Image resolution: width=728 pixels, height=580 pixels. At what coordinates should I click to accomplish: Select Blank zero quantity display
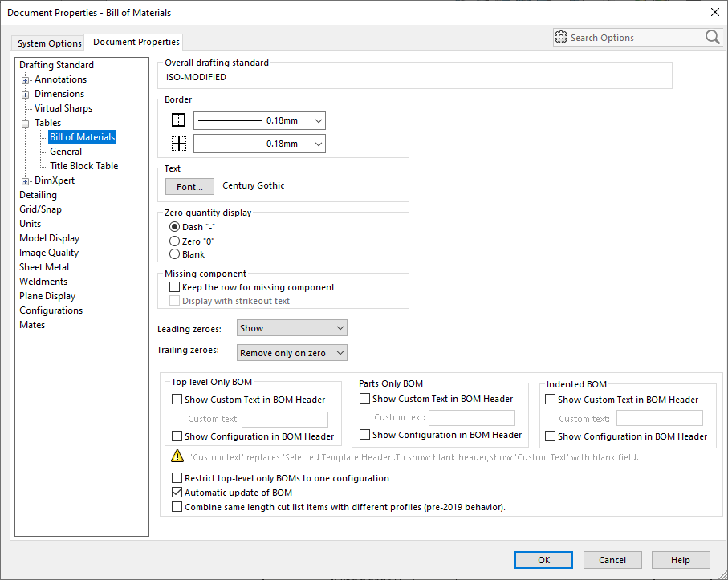[174, 254]
